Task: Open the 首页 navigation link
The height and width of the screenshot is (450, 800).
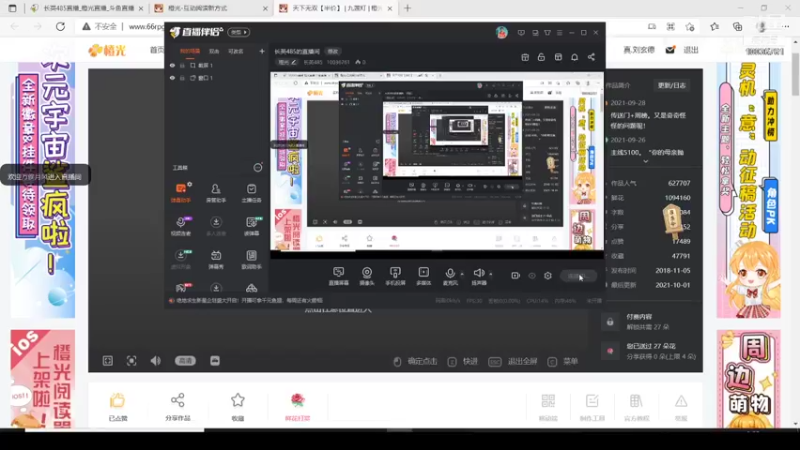Action: (157, 50)
